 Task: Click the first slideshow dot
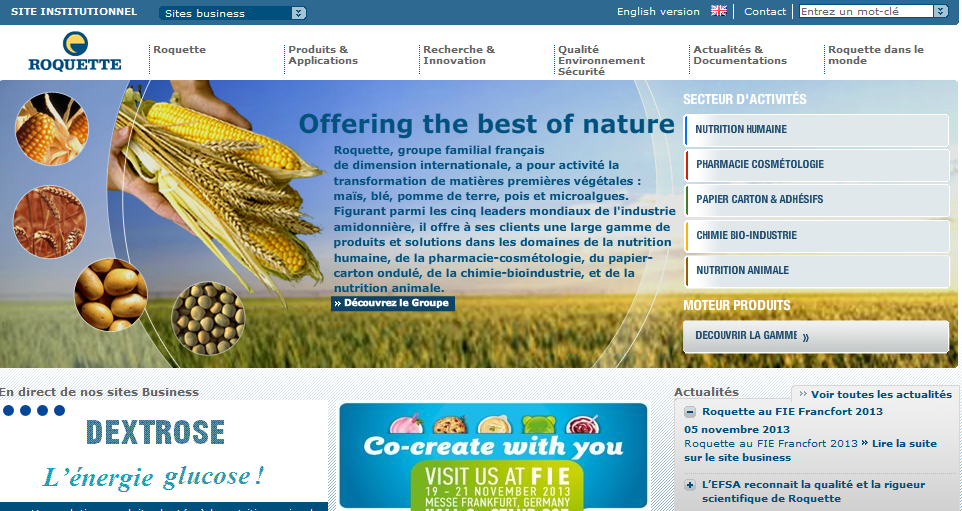pyautogui.click(x=9, y=410)
